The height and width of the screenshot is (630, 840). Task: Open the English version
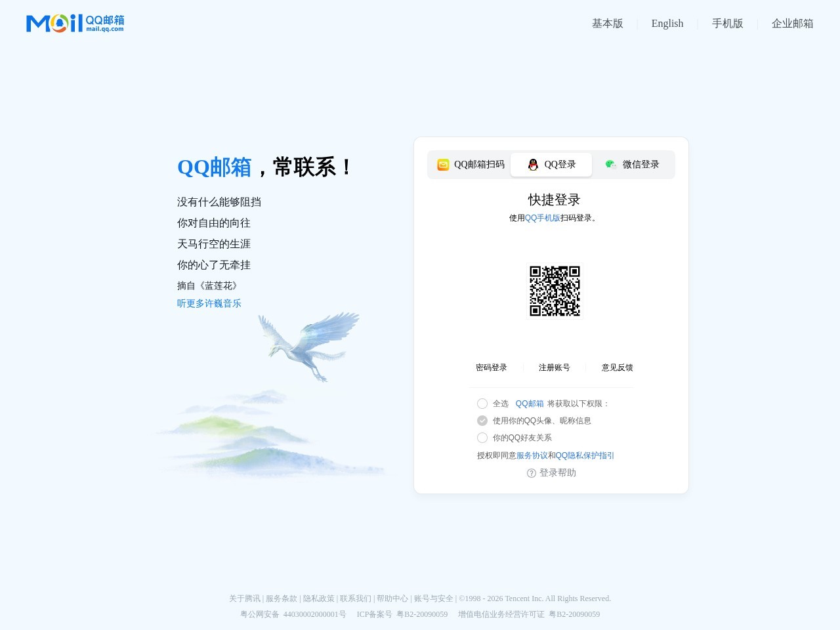tap(667, 23)
